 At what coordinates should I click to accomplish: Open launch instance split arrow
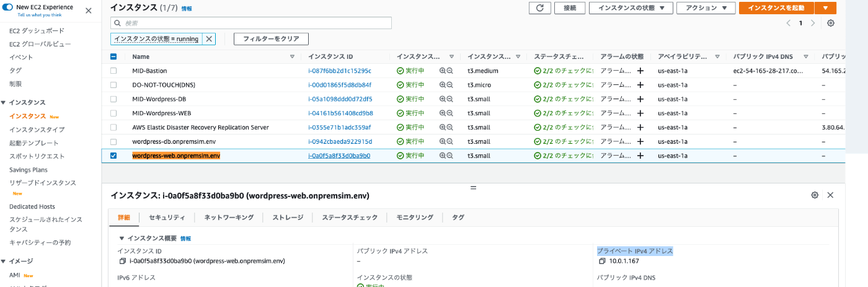[825, 8]
